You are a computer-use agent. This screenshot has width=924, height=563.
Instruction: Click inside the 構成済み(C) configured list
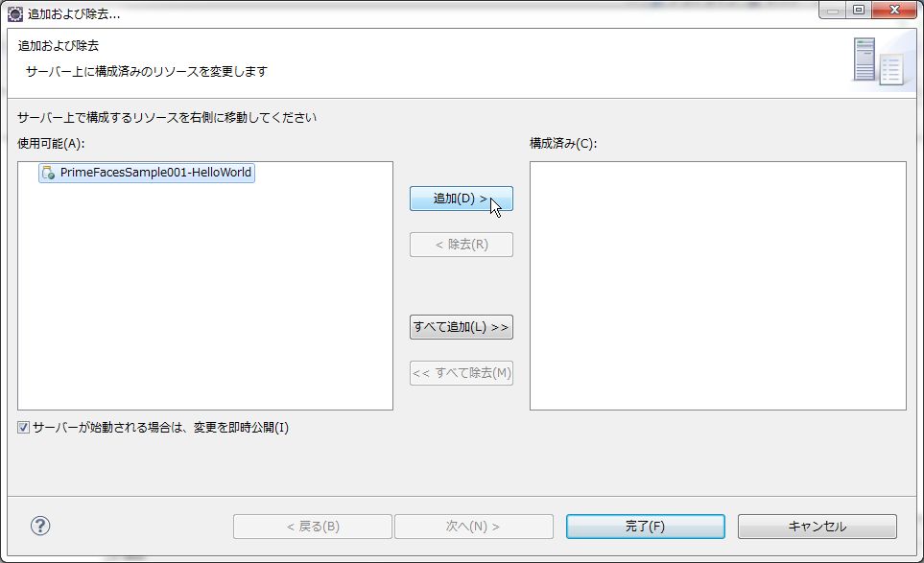718,286
